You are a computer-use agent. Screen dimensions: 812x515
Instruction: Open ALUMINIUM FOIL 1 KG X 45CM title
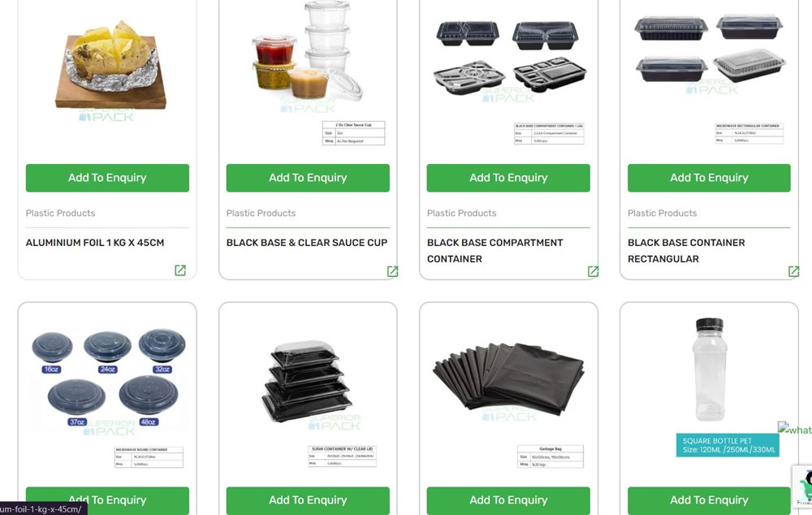[x=95, y=243]
